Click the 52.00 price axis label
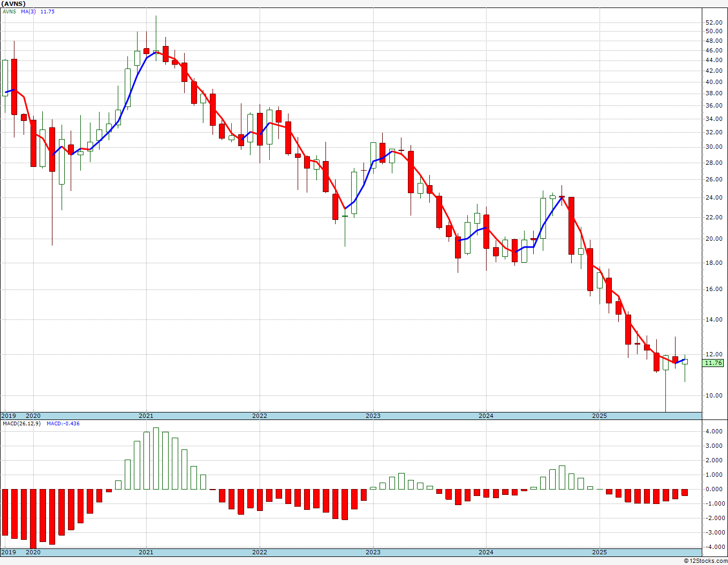Image resolution: width=728 pixels, height=565 pixels. [714, 22]
